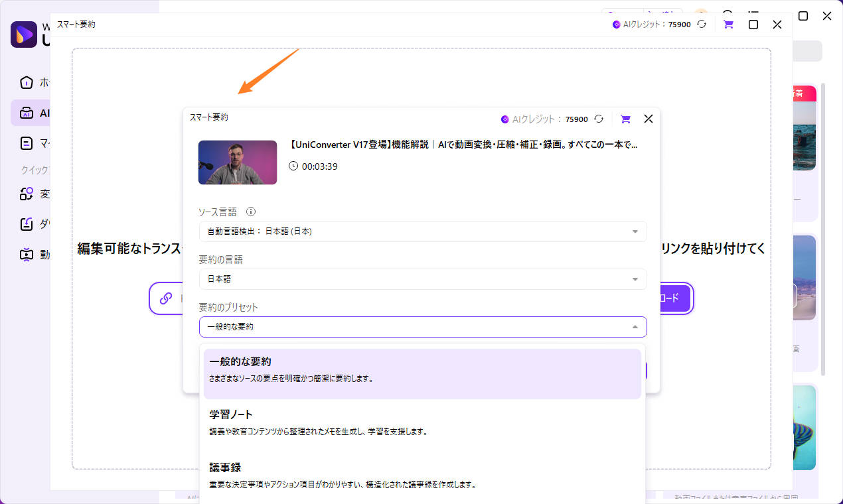Image resolution: width=843 pixels, height=504 pixels.
Task: Click the Downloader quick tool icon
Action: pos(27,223)
